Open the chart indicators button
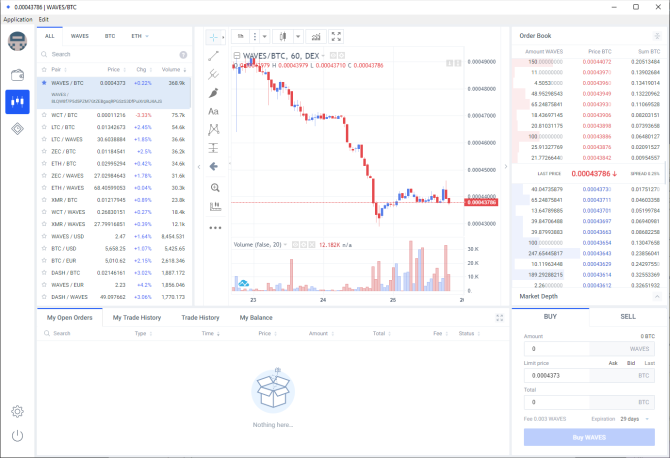The image size is (670, 458). pyautogui.click(x=316, y=37)
